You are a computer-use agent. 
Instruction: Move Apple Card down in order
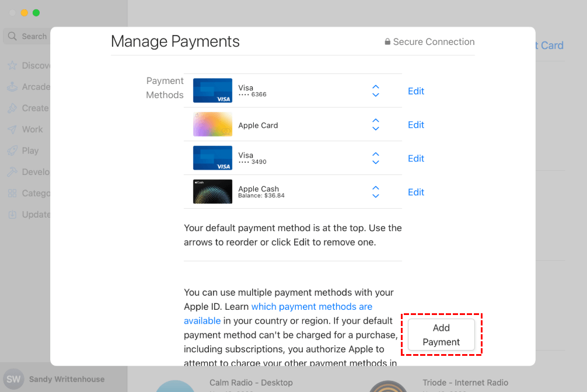click(x=376, y=128)
